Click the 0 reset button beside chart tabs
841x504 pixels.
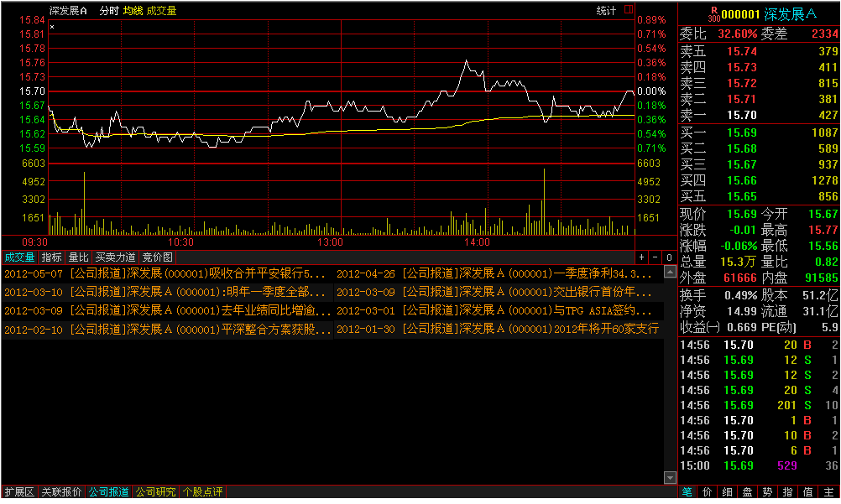pos(669,257)
